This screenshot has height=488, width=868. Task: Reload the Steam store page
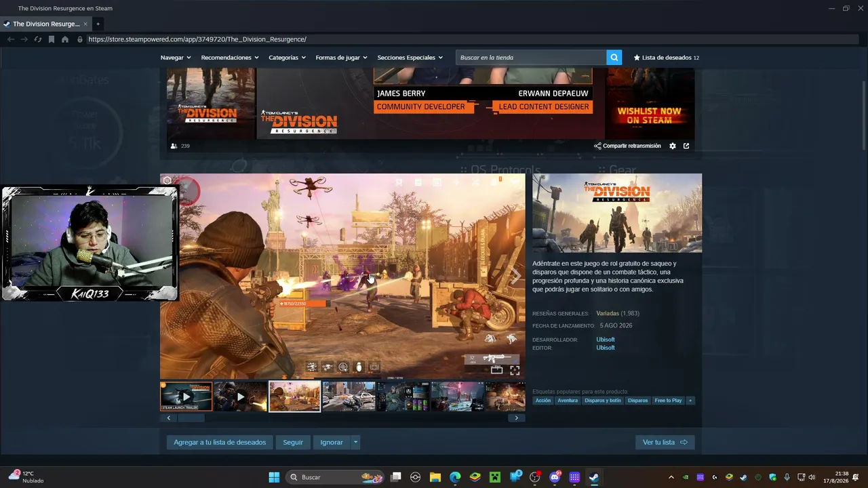(38, 39)
